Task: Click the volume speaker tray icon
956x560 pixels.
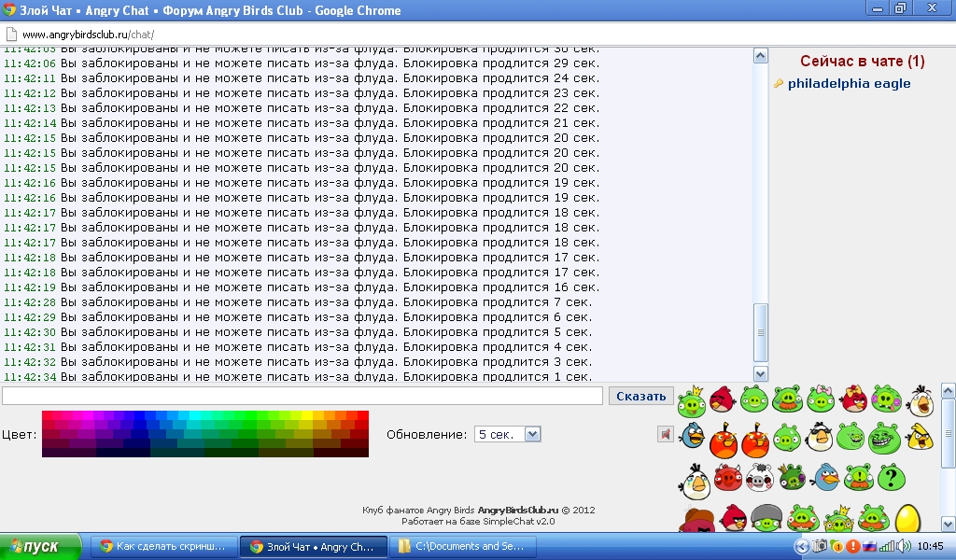Action: click(904, 547)
